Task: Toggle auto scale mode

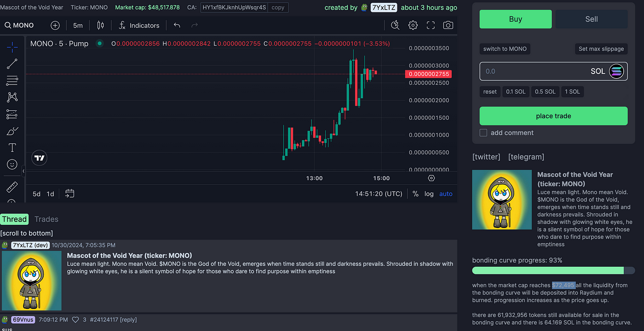Action: pyautogui.click(x=446, y=194)
